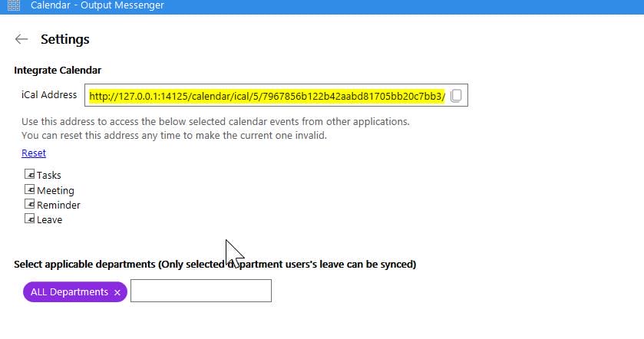Click the 'Use this address to access' text

coord(216,121)
